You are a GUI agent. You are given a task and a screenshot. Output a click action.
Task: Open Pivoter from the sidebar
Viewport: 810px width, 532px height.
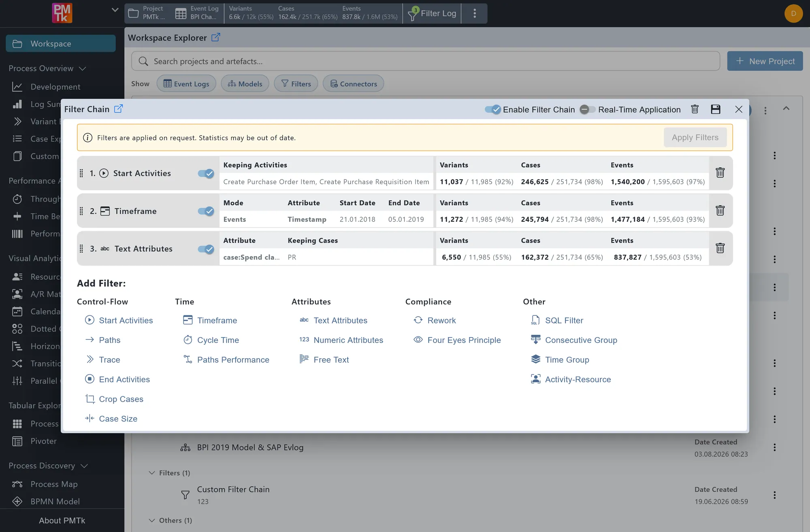pyautogui.click(x=43, y=441)
